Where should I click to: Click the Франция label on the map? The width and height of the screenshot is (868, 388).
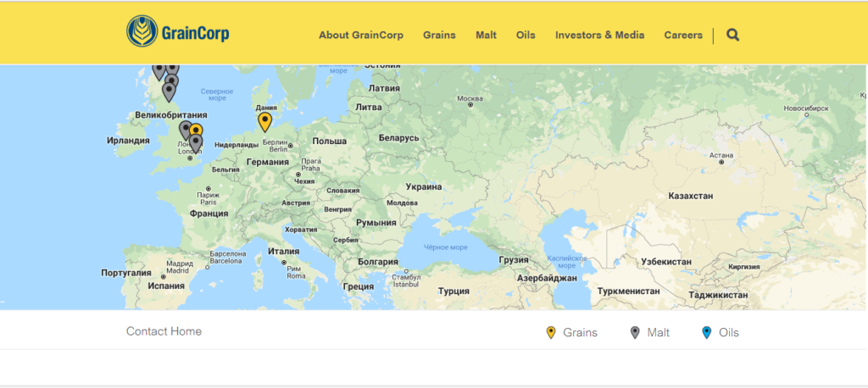coord(209,213)
